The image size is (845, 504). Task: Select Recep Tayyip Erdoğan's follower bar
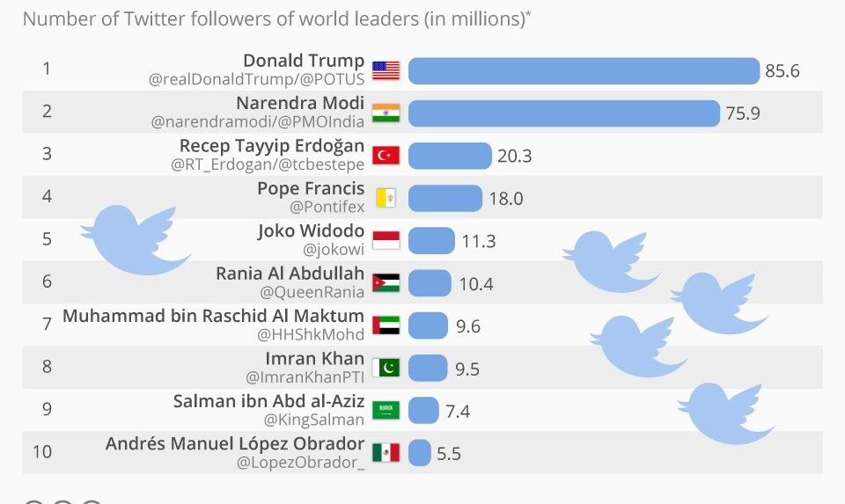pos(450,156)
